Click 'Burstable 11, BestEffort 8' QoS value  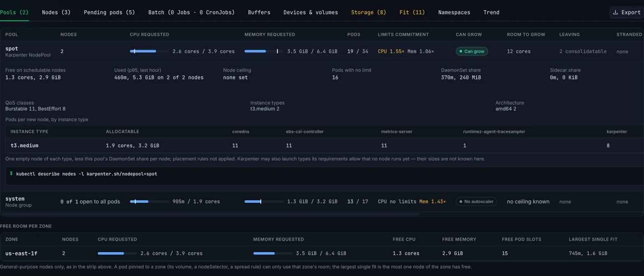(35, 109)
